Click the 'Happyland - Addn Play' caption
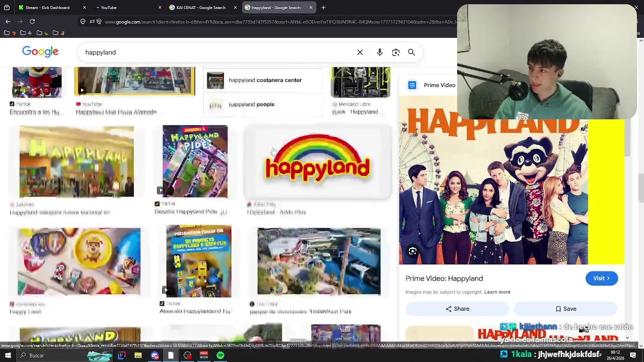The image size is (644, 362). [x=276, y=212]
